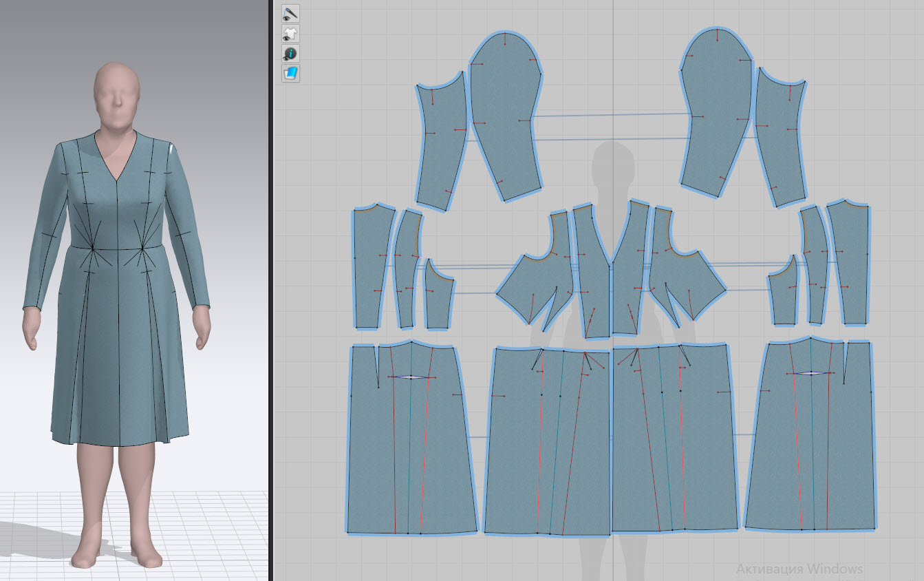Select the far-right back bodice pattern piece

click(x=850, y=265)
